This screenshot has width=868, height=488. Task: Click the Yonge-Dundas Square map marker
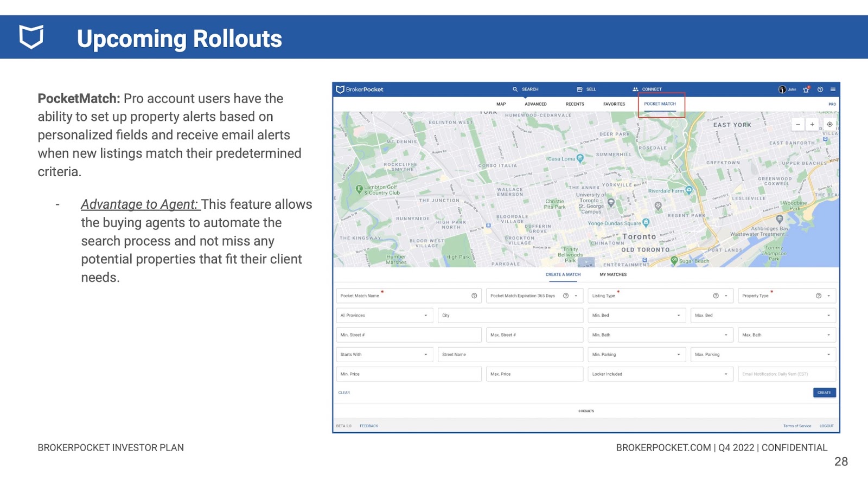(x=646, y=222)
